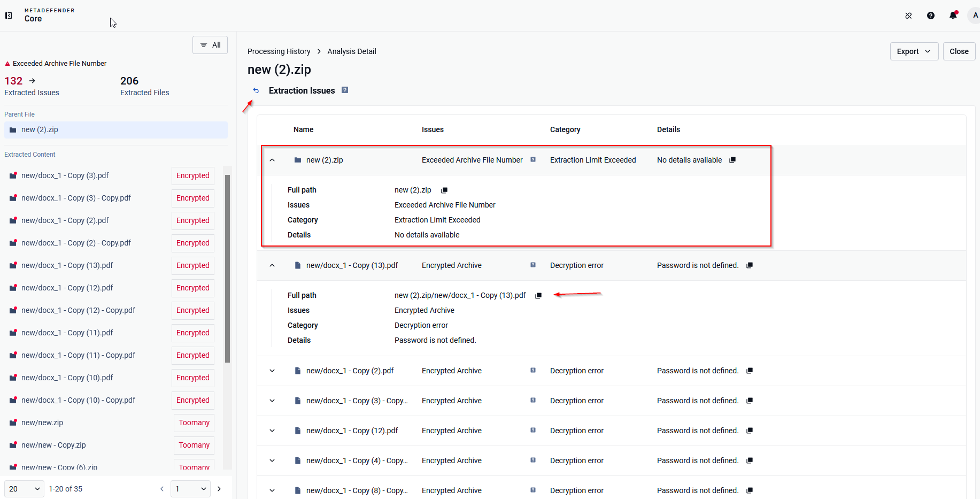This screenshot has height=499, width=980.
Task: Open the All filter button
Action: click(210, 45)
